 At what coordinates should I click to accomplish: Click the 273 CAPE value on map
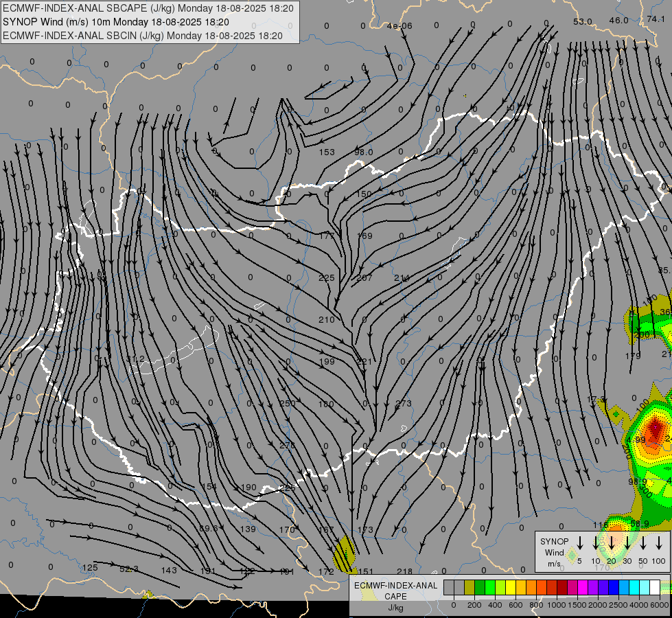click(x=404, y=403)
